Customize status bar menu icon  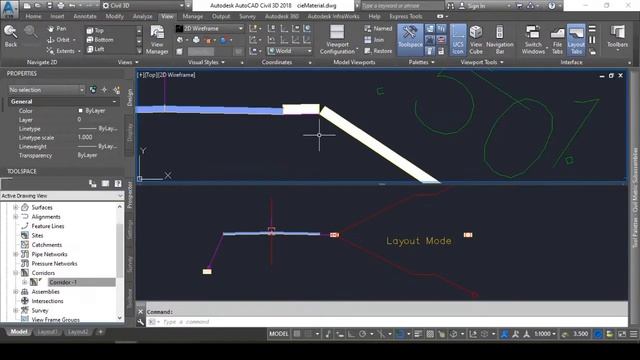tap(633, 334)
